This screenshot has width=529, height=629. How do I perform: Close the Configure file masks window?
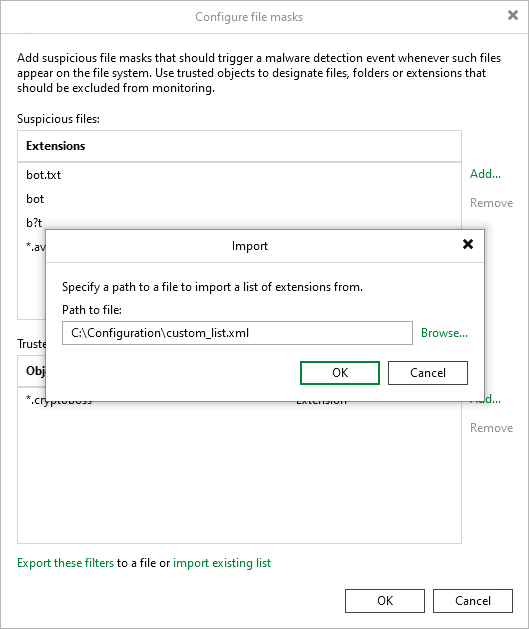point(513,15)
